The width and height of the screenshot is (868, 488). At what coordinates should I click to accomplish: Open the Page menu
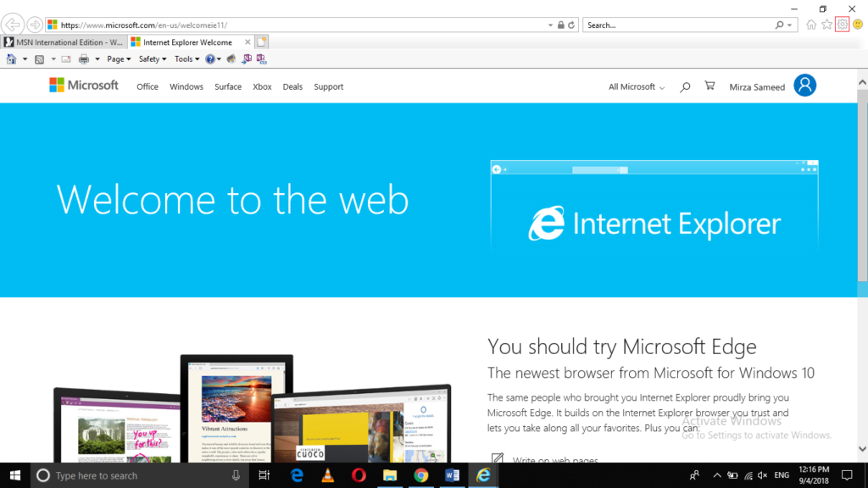point(119,58)
